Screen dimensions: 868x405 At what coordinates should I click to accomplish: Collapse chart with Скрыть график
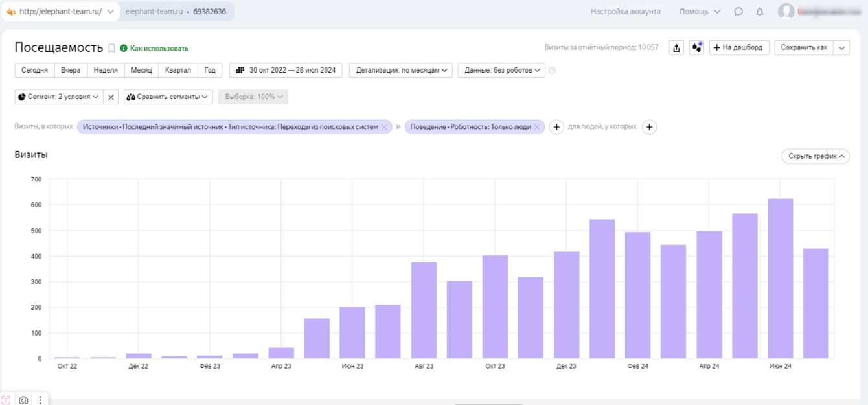pos(815,156)
